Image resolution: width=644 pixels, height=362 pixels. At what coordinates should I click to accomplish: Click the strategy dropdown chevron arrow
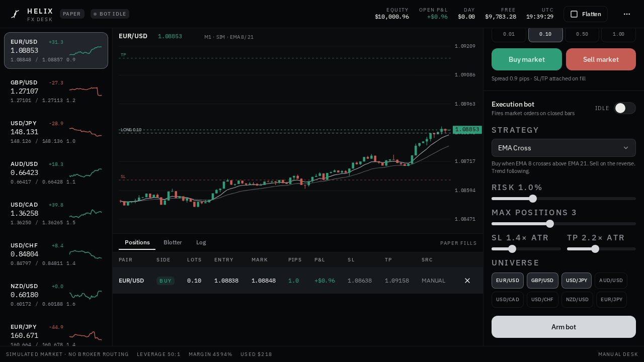(x=626, y=148)
